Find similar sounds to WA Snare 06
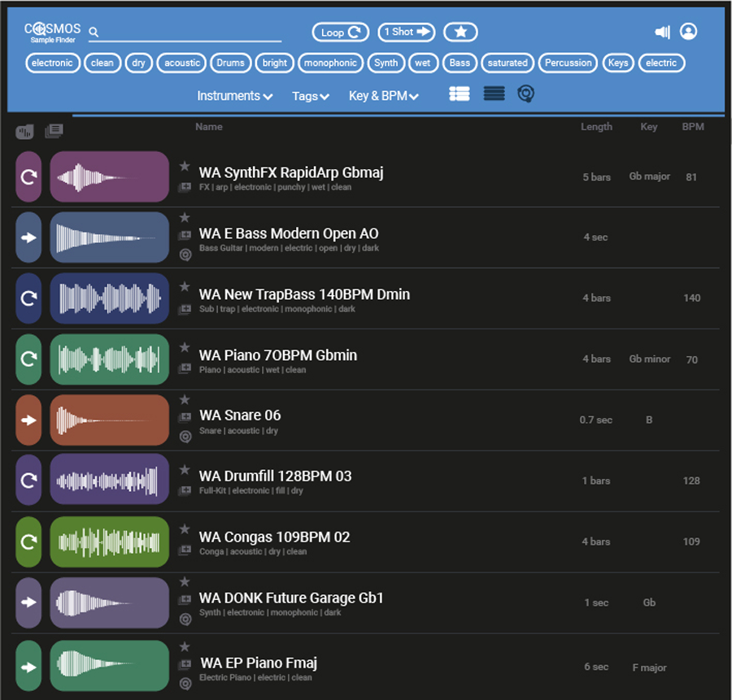 (185, 437)
